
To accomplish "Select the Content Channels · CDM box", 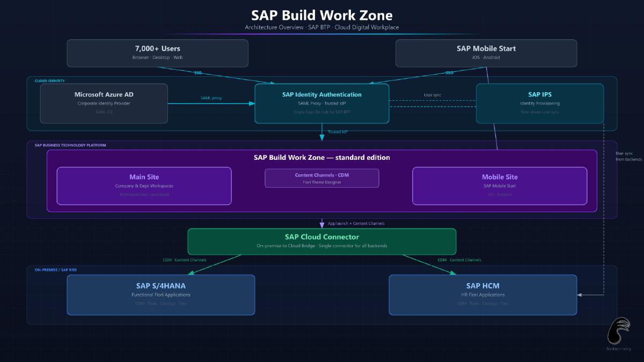I will pyautogui.click(x=321, y=178).
